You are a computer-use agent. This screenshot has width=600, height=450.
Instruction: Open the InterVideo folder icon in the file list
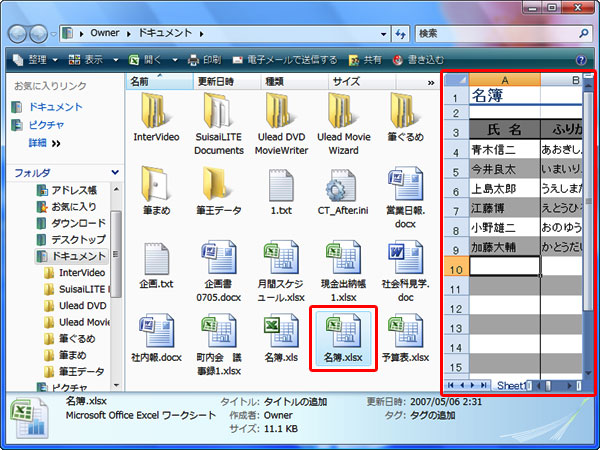coord(156,111)
